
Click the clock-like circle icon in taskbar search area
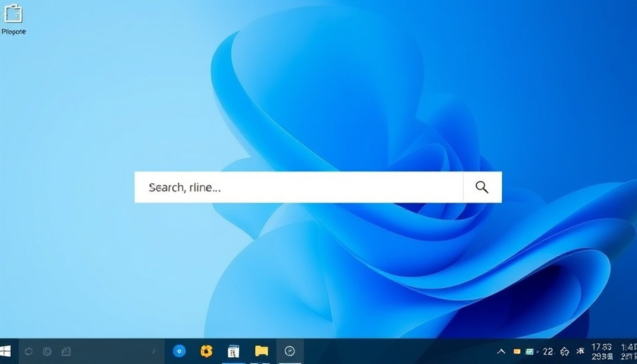47,351
